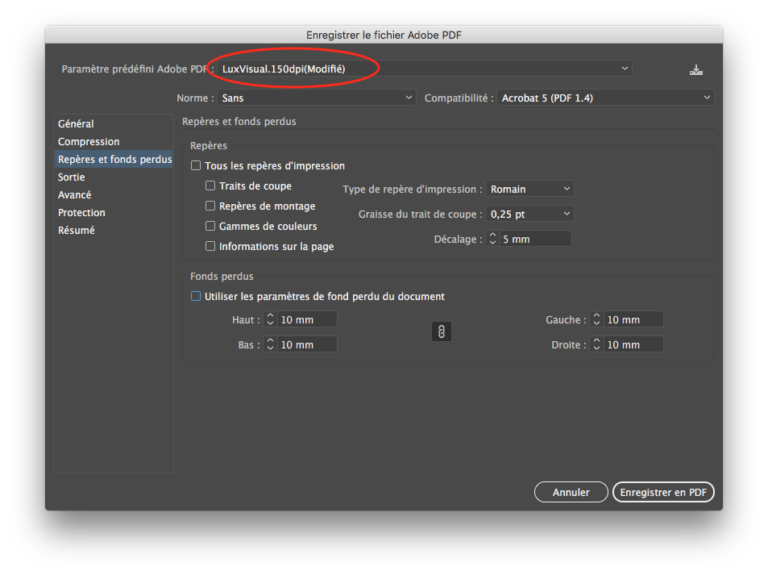Click the Gauche bleed stepper arrows
The width and height of the screenshot is (768, 575).
pos(596,320)
